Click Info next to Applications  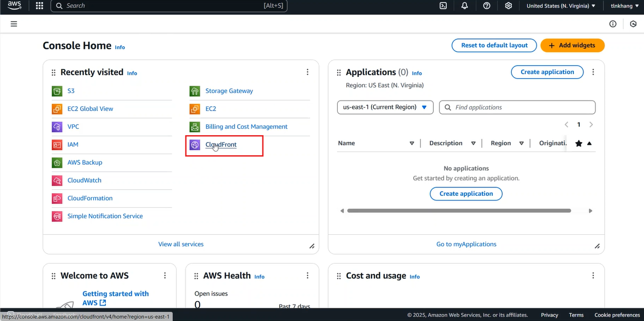coord(417,73)
